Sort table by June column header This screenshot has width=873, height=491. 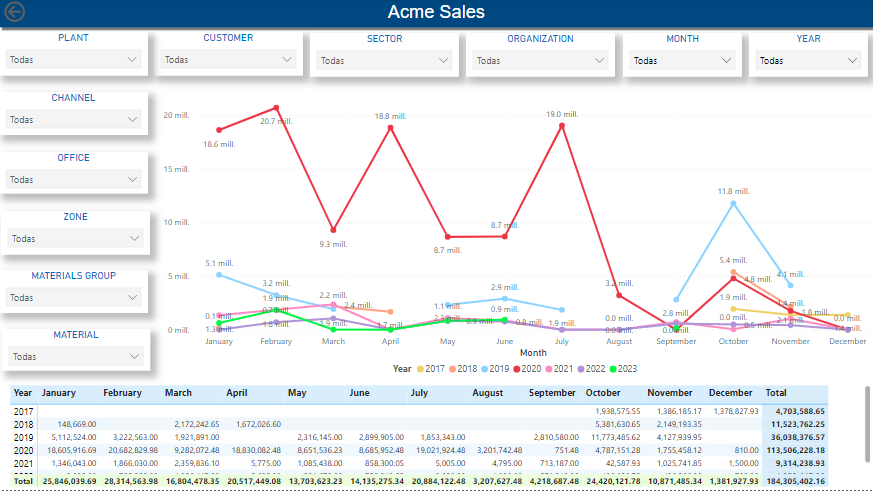360,393
